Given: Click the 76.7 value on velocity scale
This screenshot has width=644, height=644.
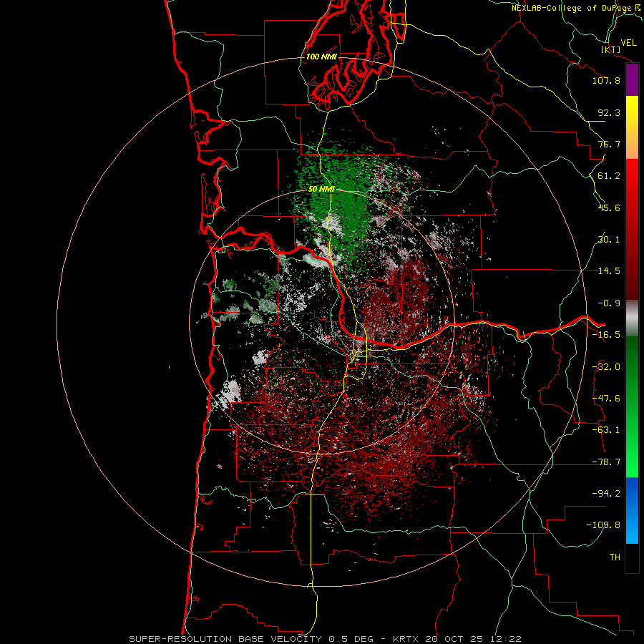Looking at the screenshot, I should coord(609,144).
